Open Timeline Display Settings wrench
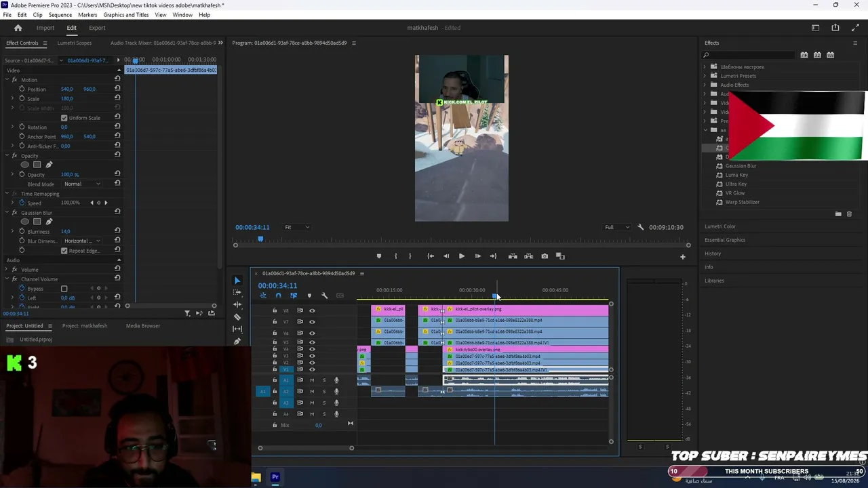Screen dimensions: 868x488 click(325, 296)
